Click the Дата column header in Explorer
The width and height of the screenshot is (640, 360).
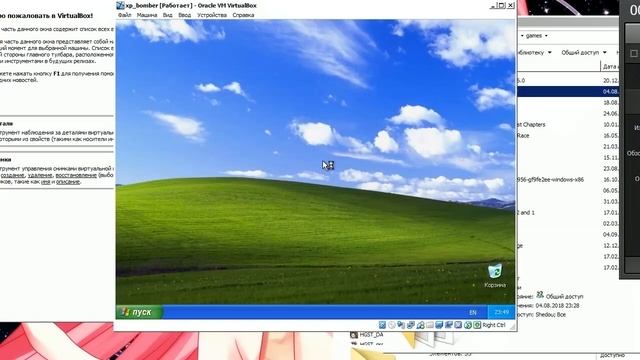(610, 66)
